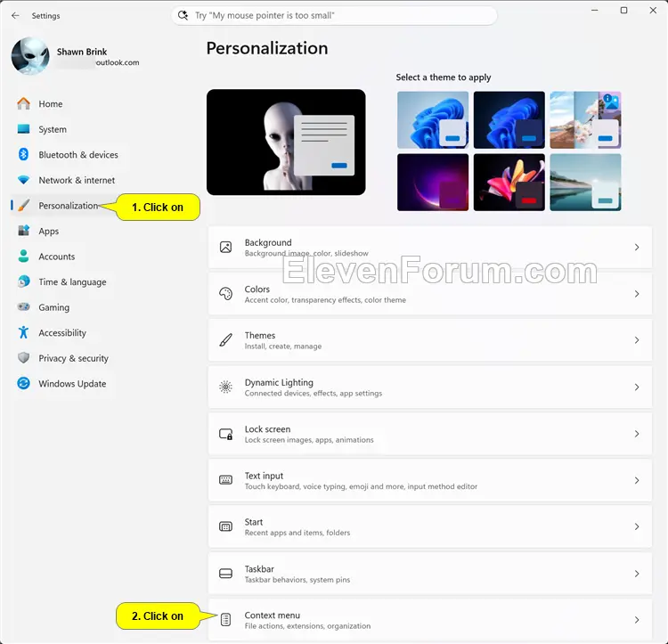Apply the dark Windows bloom theme
This screenshot has width=668, height=644.
pos(509,119)
